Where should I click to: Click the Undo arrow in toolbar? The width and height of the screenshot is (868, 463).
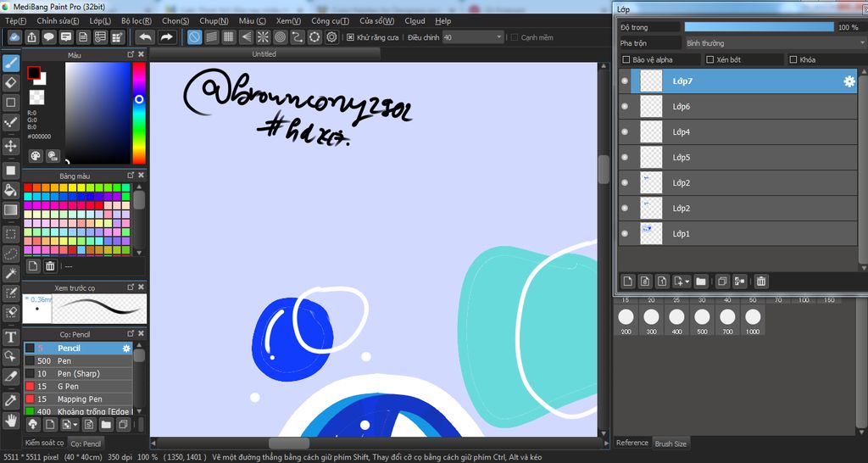(146, 37)
